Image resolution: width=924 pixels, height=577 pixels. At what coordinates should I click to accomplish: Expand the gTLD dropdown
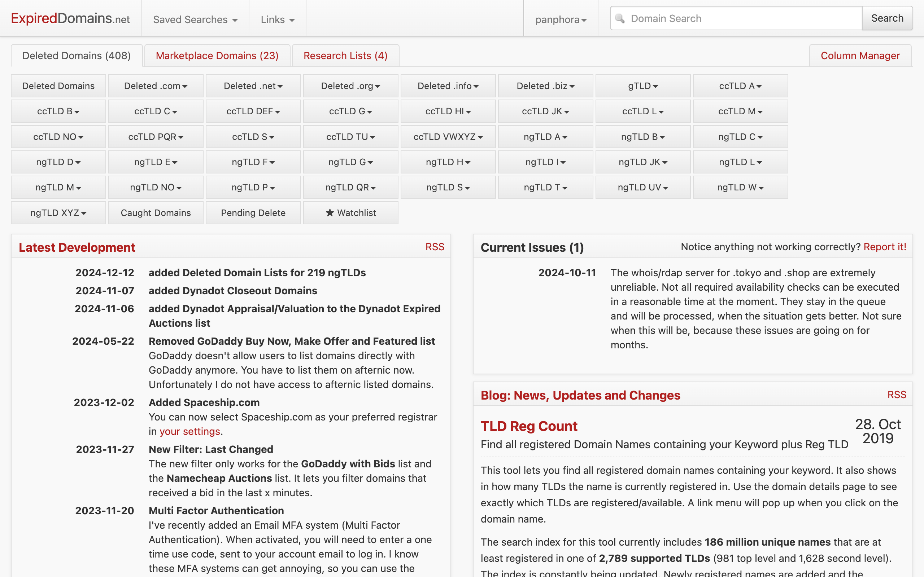642,86
